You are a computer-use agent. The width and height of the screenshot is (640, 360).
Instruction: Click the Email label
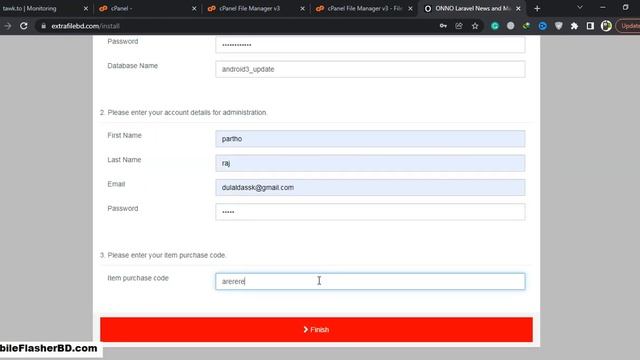click(x=116, y=184)
